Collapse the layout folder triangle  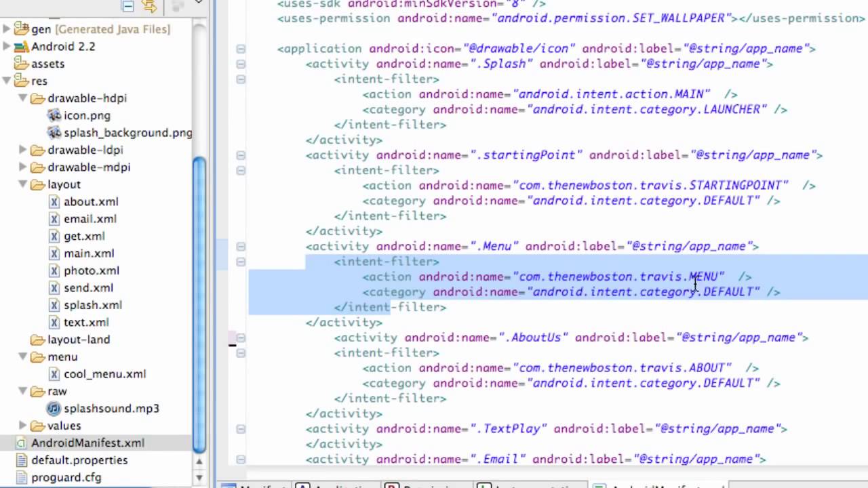coord(23,184)
